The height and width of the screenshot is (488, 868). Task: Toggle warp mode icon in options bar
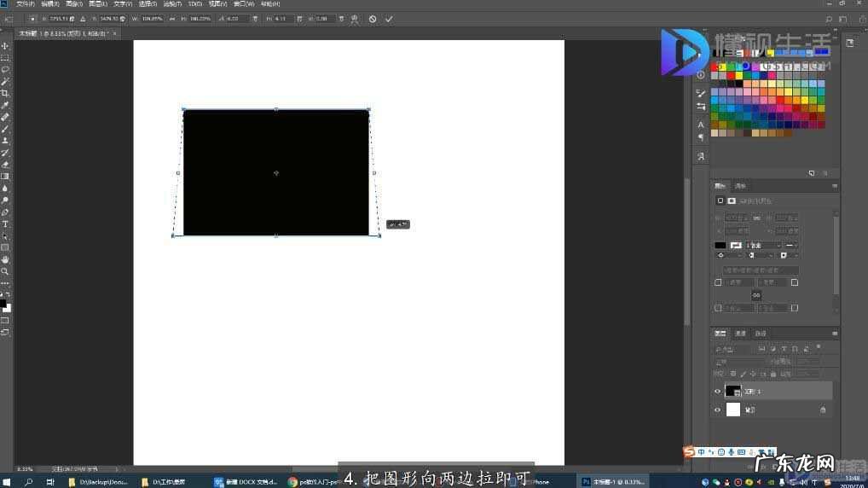(354, 19)
